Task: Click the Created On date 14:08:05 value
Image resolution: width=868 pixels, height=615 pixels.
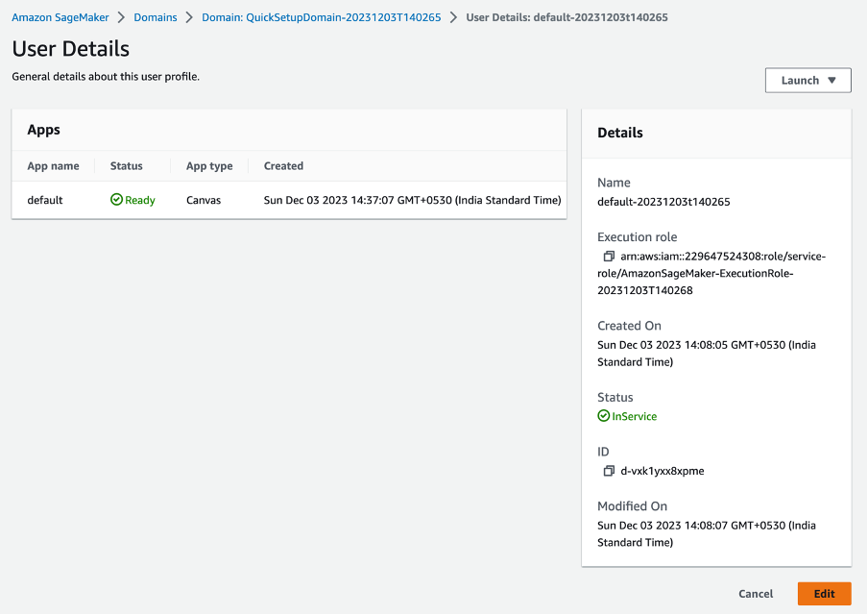Action: [707, 354]
